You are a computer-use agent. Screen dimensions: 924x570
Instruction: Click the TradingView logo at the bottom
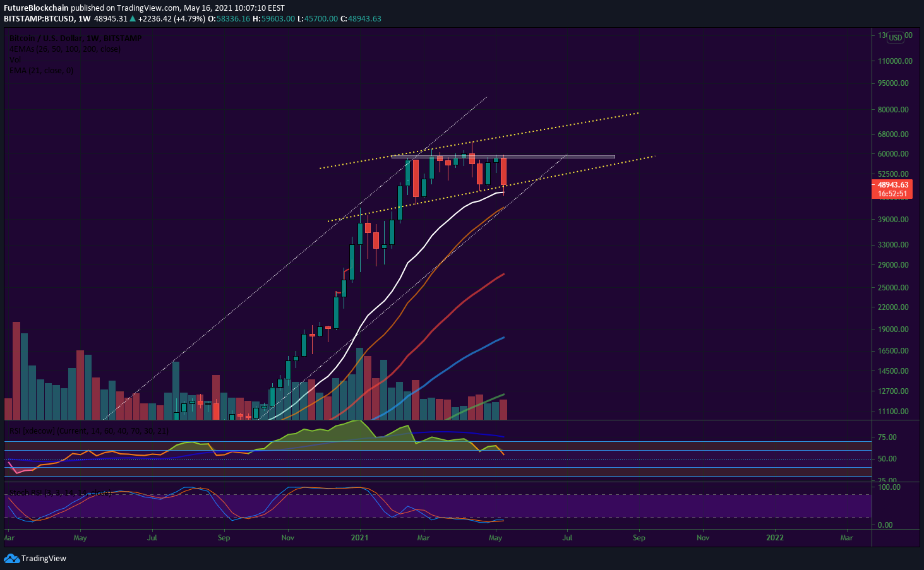[x=35, y=558]
